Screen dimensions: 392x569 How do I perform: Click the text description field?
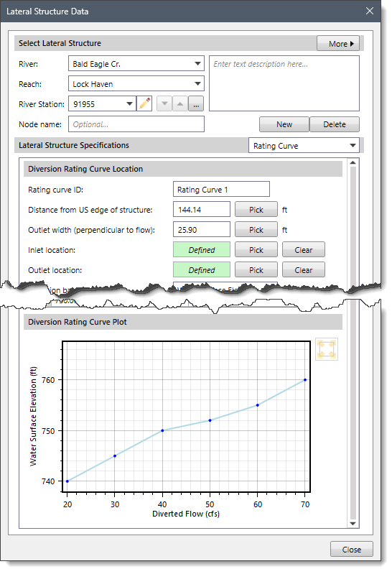tap(284, 83)
